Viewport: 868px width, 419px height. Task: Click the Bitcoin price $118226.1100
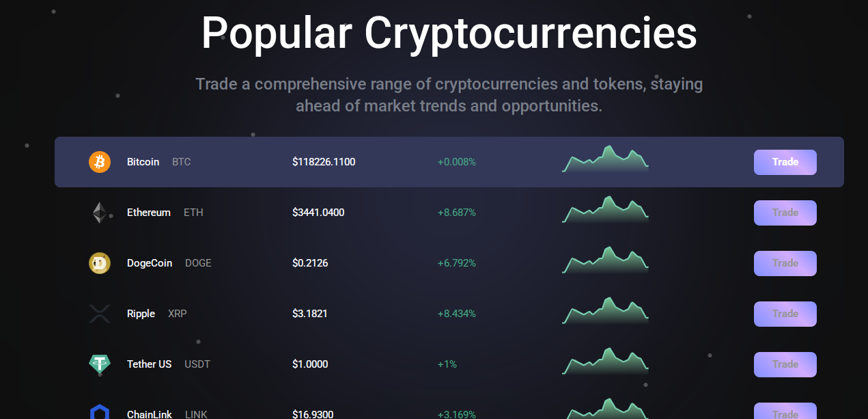pyautogui.click(x=324, y=162)
